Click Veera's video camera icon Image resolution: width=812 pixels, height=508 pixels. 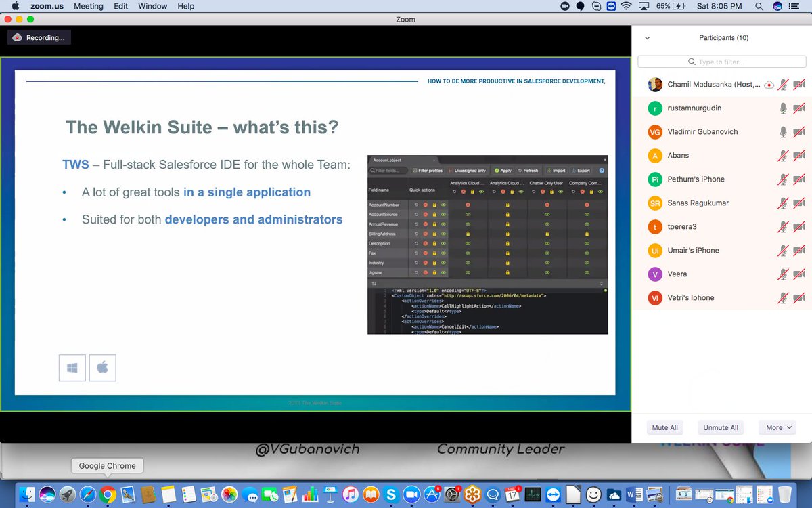tap(799, 274)
